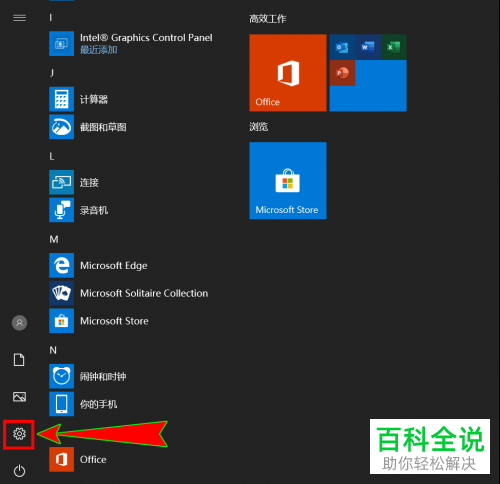Open the Connect (连接) app icon
The image size is (500, 484).
coord(61,182)
